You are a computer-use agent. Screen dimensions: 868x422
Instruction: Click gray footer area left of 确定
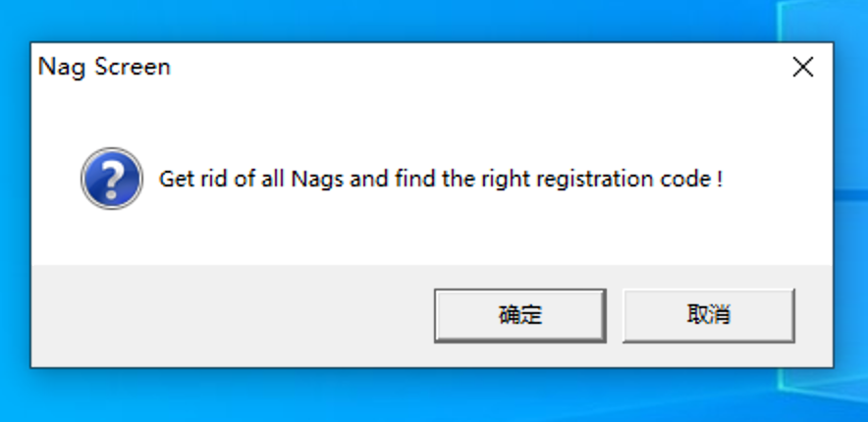click(233, 315)
